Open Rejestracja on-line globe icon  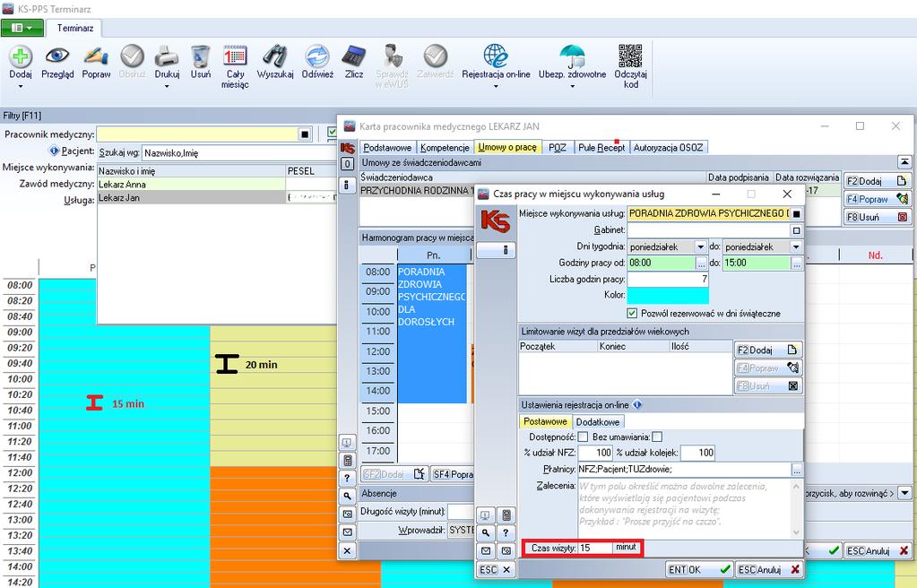tap(496, 56)
